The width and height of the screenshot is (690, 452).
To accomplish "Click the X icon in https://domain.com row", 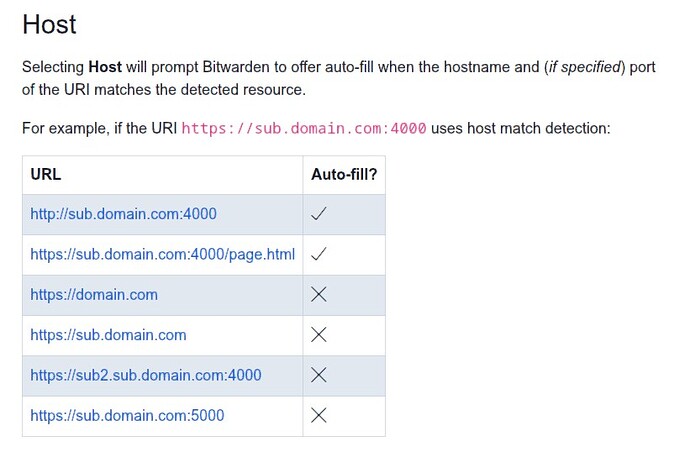I will click(319, 295).
